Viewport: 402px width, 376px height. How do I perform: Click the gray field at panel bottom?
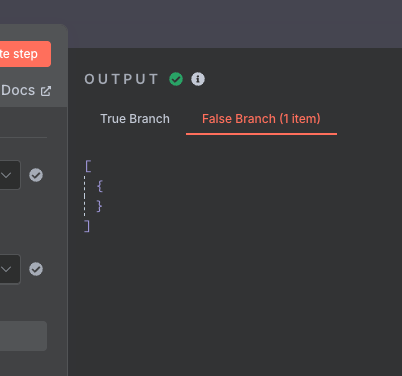pyautogui.click(x=23, y=336)
